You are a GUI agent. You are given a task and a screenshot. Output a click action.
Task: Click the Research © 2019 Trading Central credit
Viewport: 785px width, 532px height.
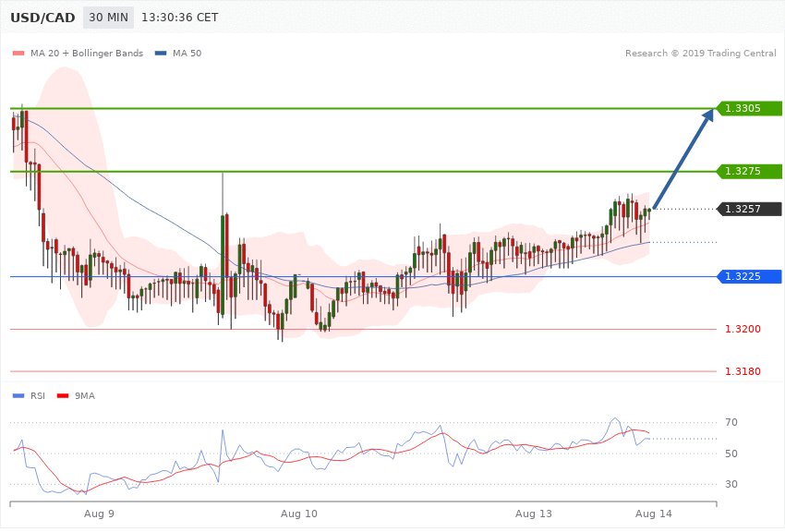tap(700, 53)
